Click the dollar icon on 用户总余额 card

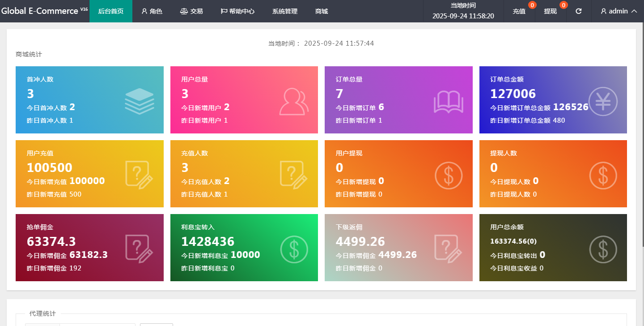point(602,249)
